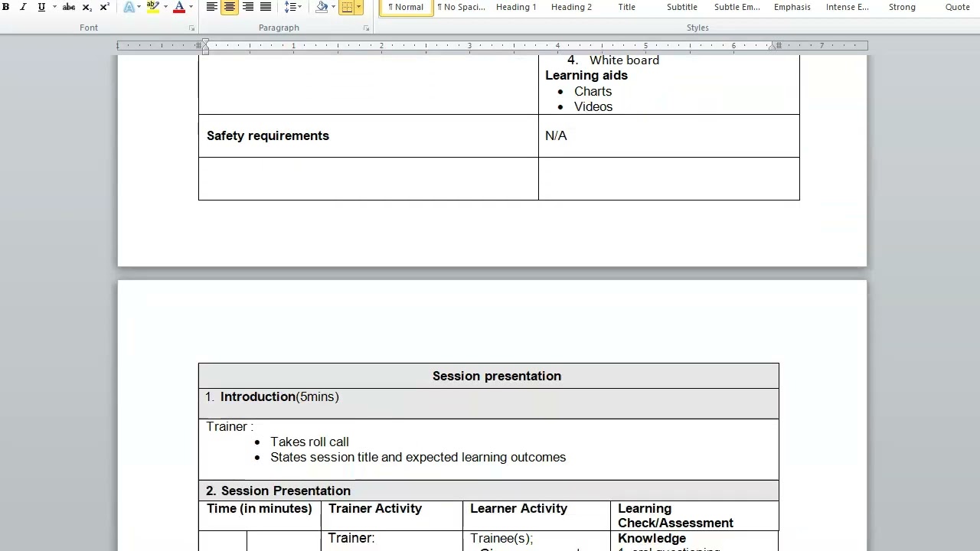Apply the Heading 2 style

[571, 8]
